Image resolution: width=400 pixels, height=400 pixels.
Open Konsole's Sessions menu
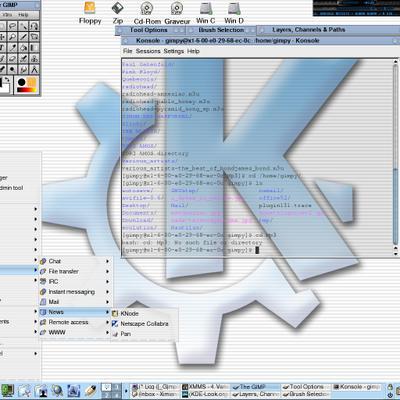tap(148, 51)
